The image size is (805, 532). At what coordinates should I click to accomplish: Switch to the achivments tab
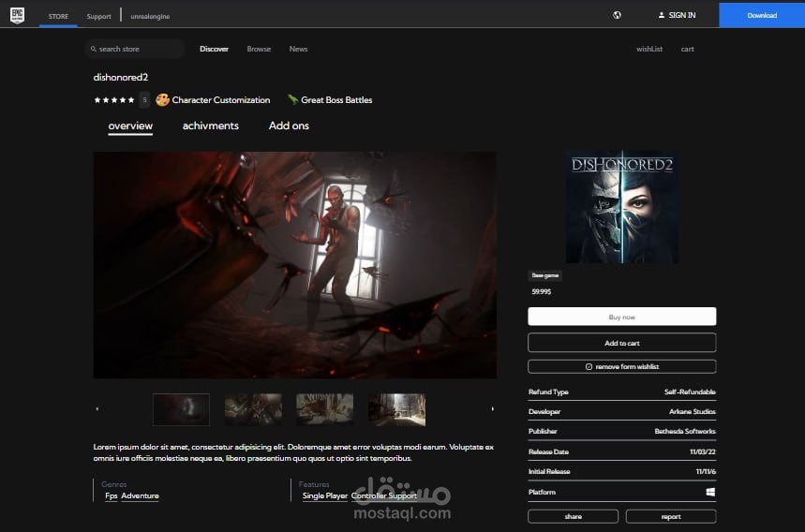pyautogui.click(x=211, y=126)
